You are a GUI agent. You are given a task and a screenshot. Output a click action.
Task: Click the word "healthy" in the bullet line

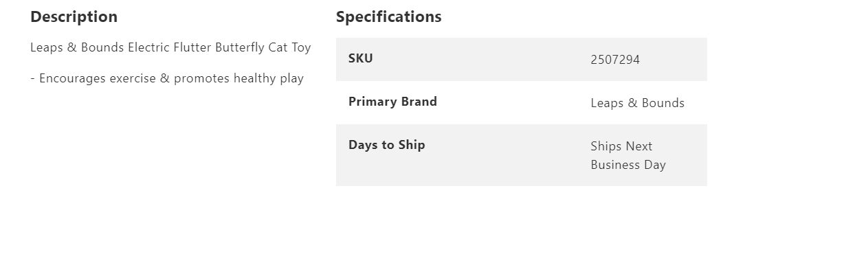[x=254, y=78]
